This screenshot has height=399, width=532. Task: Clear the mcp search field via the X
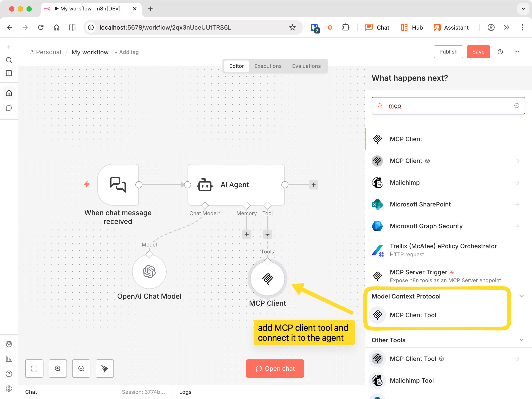(x=517, y=106)
